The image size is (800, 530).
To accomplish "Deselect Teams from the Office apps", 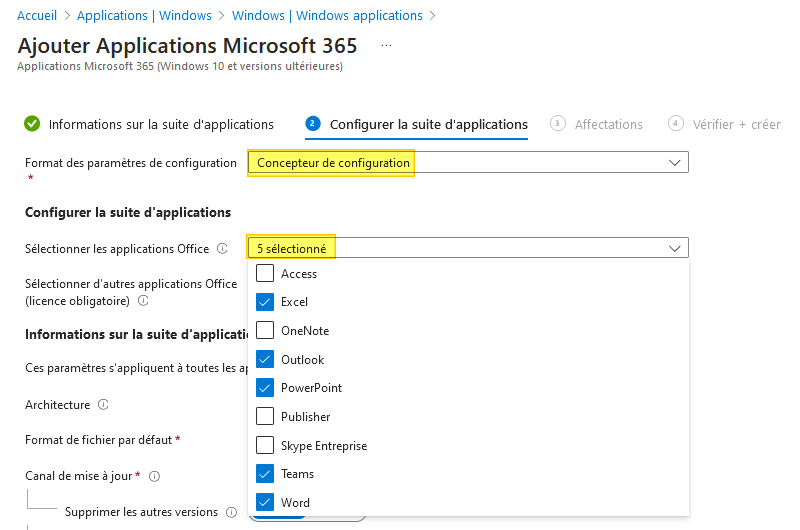I will [265, 473].
